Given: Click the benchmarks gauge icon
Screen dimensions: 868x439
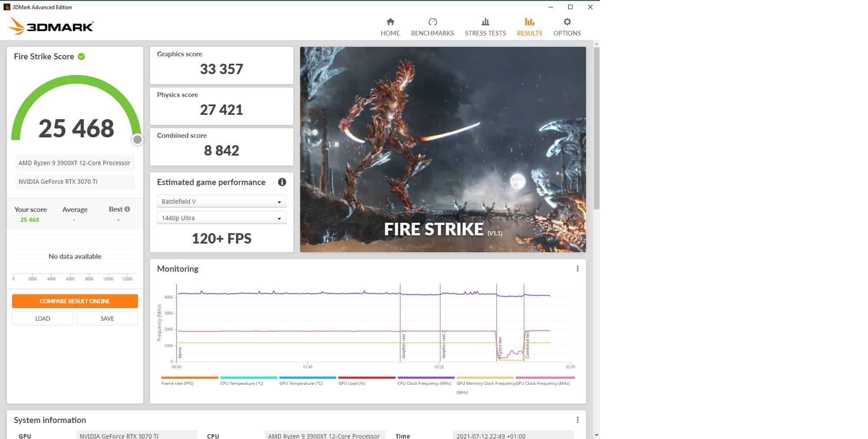Looking at the screenshot, I should (432, 22).
